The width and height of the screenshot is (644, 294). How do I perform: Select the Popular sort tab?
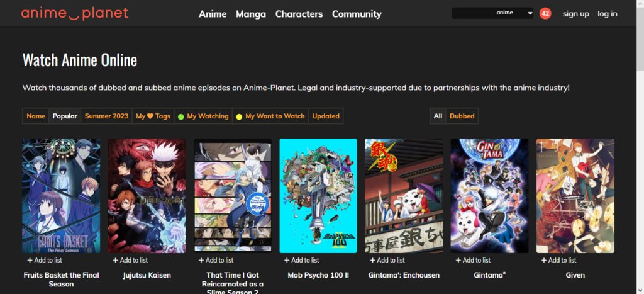pyautogui.click(x=65, y=116)
